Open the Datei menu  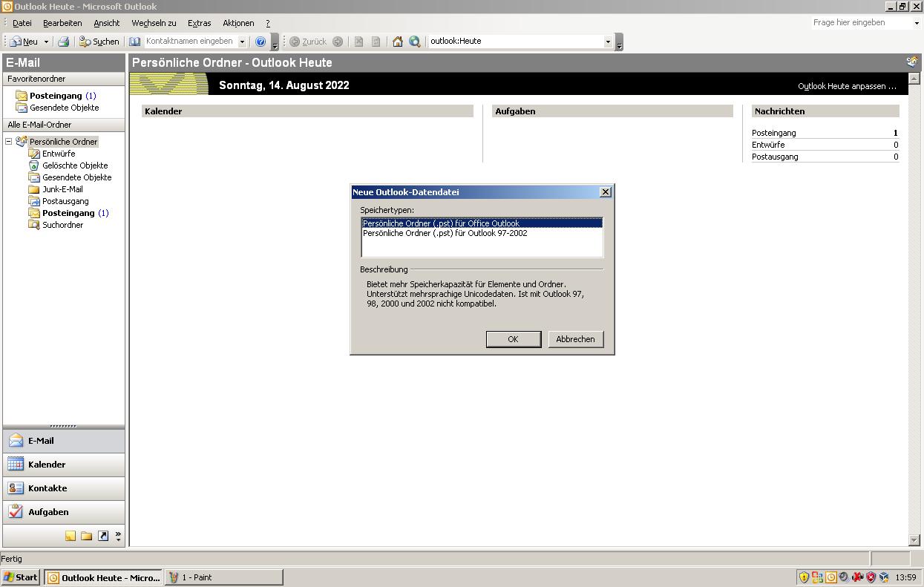tap(22, 23)
